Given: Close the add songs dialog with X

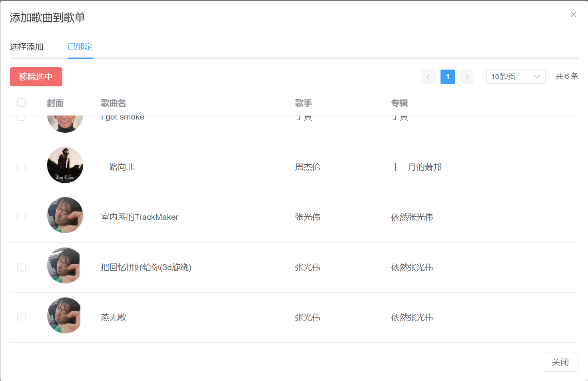Looking at the screenshot, I should pos(573,14).
